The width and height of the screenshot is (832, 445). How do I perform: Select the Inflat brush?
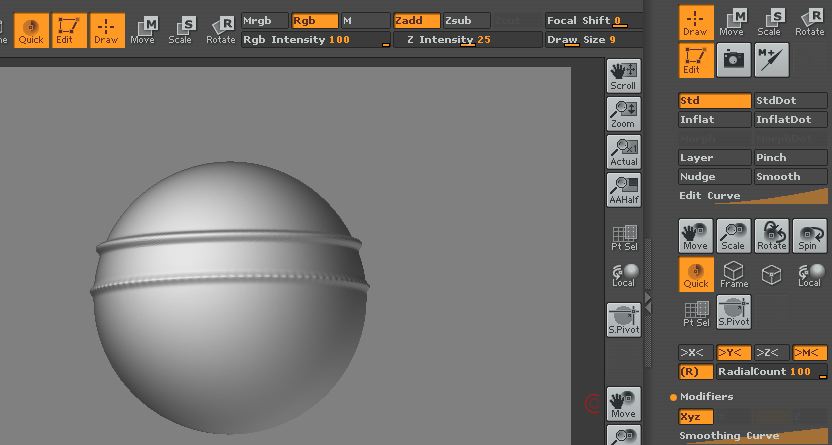pyautogui.click(x=715, y=120)
